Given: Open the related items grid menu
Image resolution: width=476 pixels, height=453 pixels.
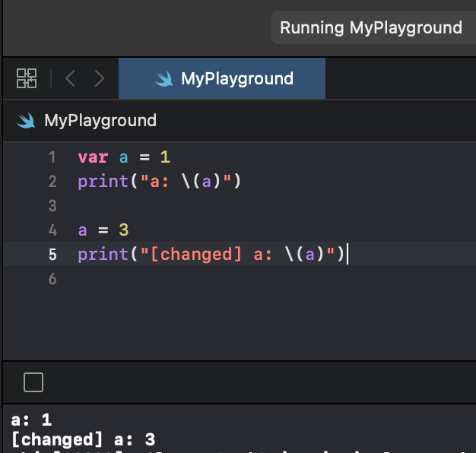Looking at the screenshot, I should pos(27,78).
